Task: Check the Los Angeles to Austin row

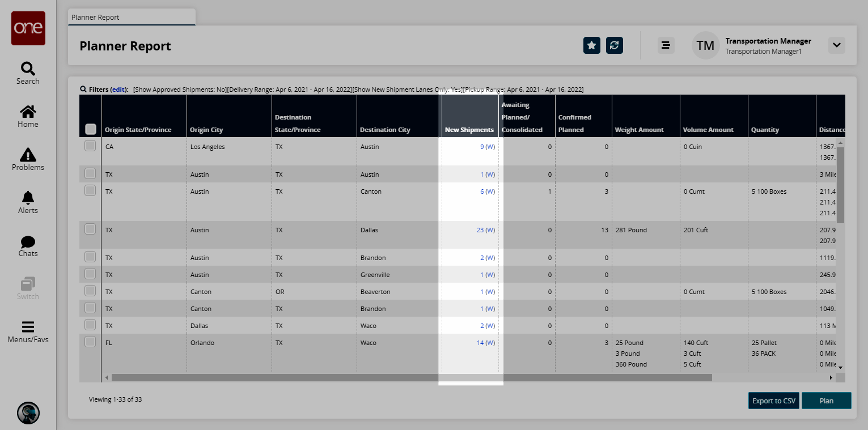Action: [x=90, y=146]
